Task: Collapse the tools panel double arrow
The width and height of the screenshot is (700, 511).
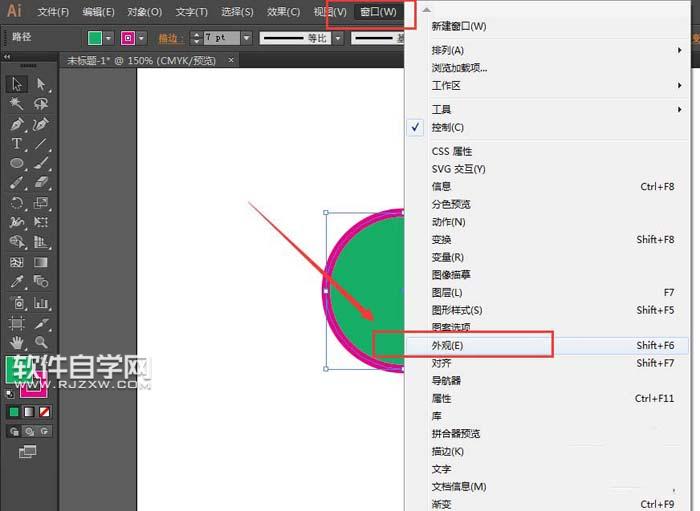Action: coord(7,57)
